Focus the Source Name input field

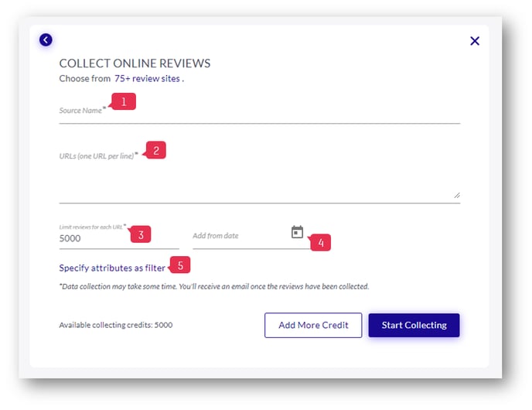tap(260, 112)
